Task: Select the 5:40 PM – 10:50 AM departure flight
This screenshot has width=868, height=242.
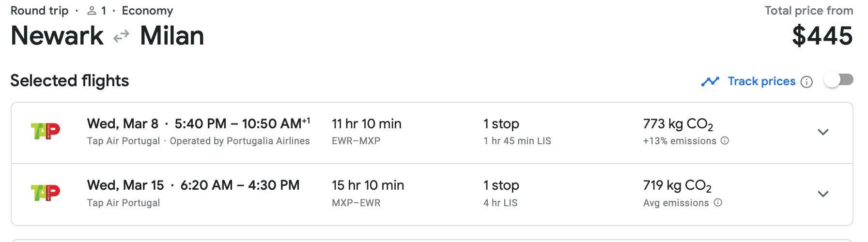Action: (242, 124)
